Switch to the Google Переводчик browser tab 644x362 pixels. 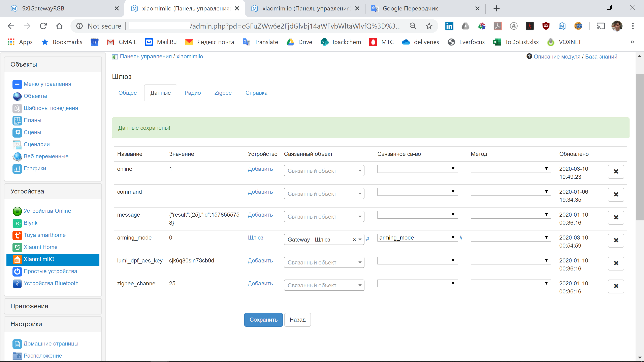[425, 8]
